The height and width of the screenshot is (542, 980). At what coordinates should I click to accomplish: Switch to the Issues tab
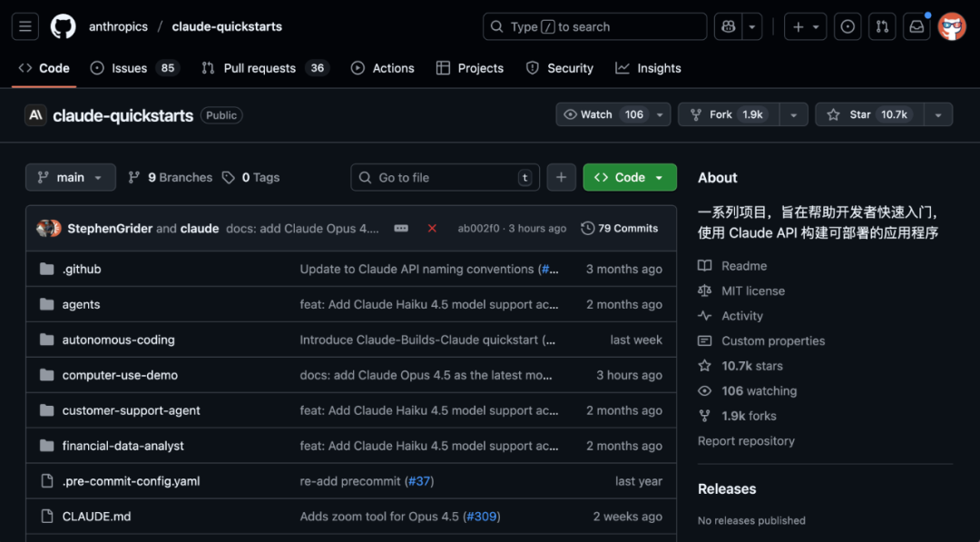(134, 68)
